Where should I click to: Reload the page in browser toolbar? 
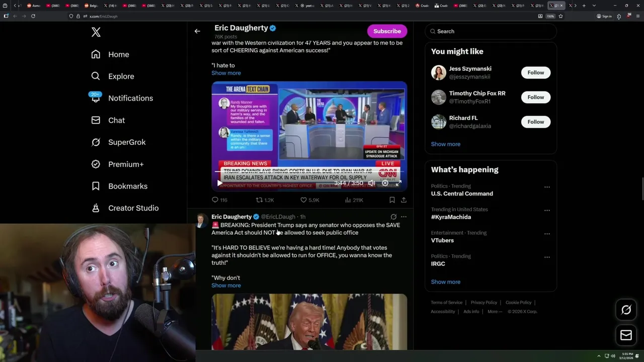click(x=33, y=16)
